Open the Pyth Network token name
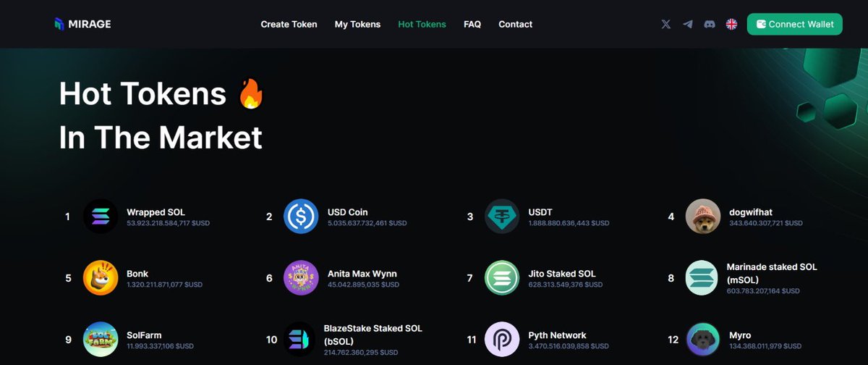This screenshot has width=868, height=365. tap(557, 335)
